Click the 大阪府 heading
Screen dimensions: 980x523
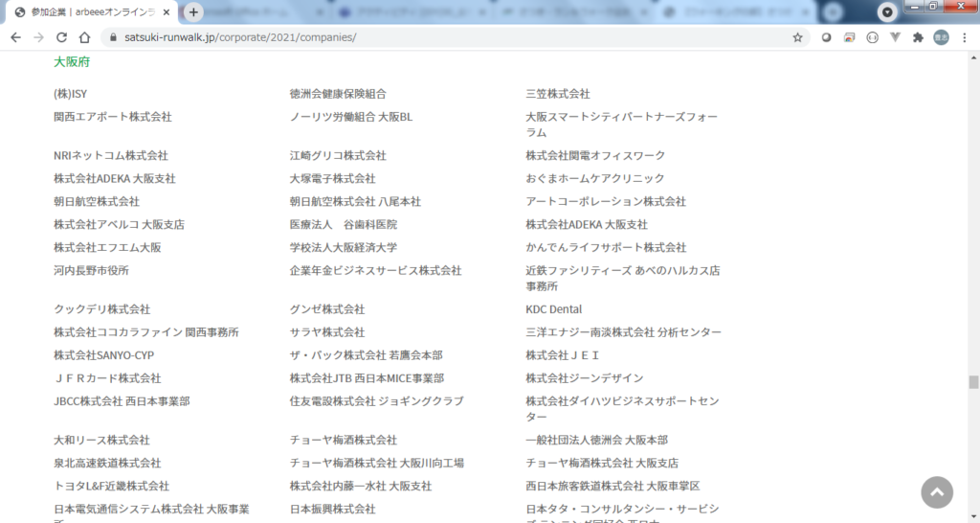pos(72,62)
